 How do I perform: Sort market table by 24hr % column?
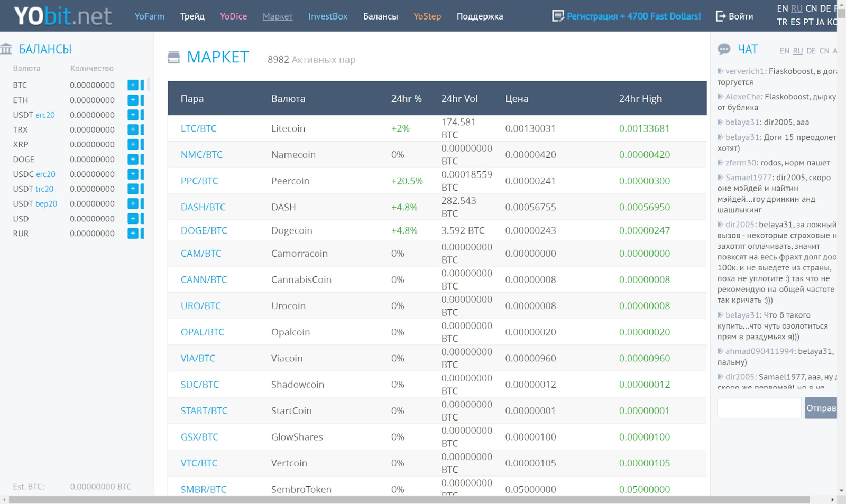coord(407,99)
